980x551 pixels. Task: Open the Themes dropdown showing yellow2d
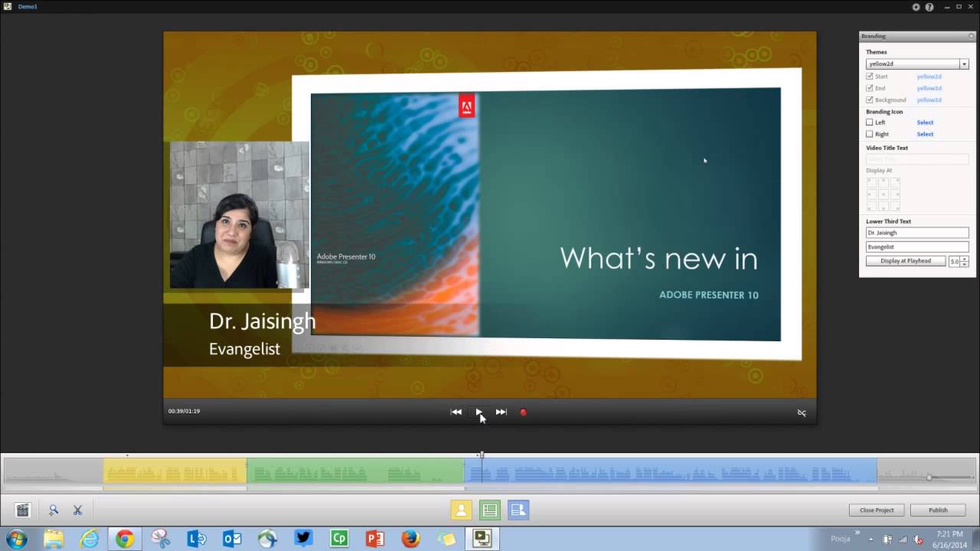(x=917, y=64)
